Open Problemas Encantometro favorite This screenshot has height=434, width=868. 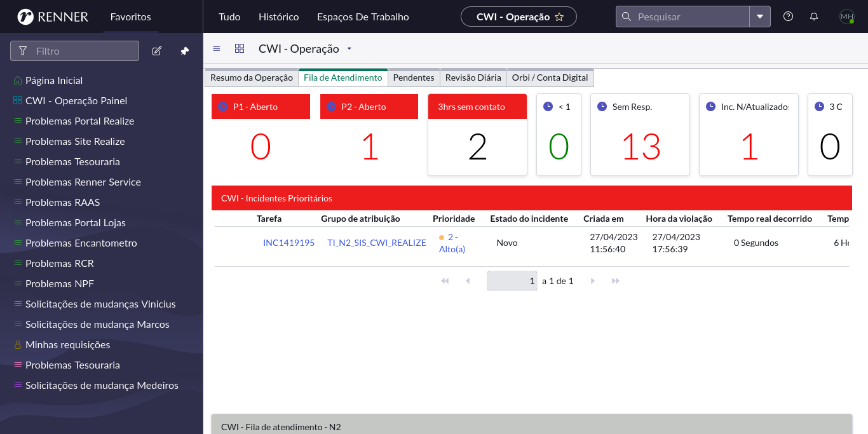click(81, 243)
